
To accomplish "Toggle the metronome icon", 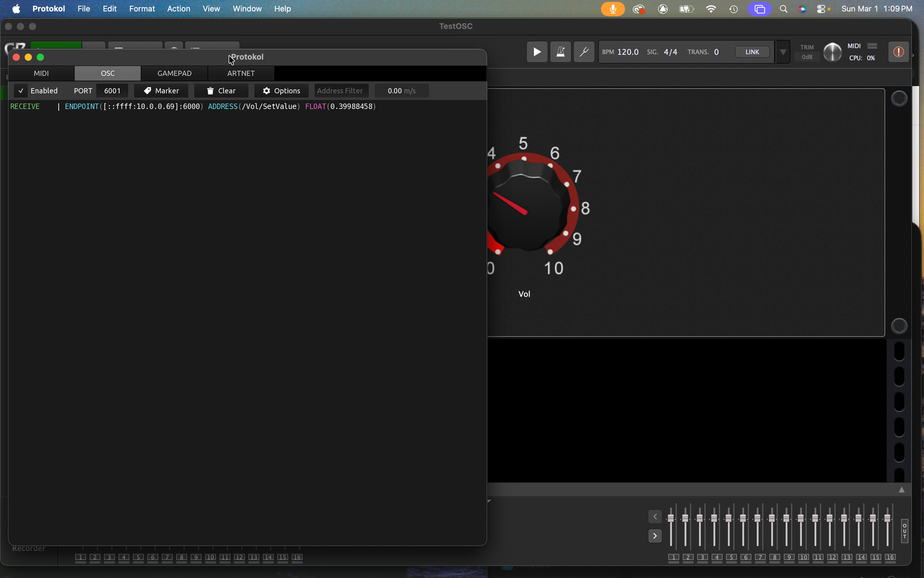I will point(560,52).
